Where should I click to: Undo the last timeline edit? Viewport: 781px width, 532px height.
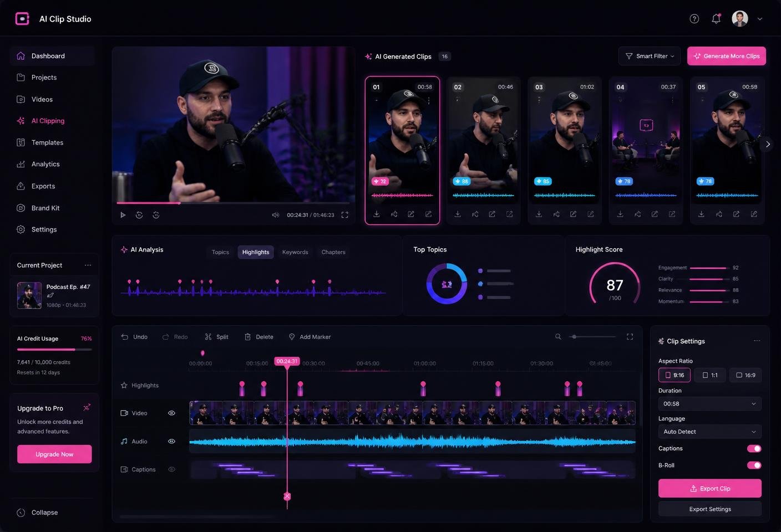coord(134,337)
